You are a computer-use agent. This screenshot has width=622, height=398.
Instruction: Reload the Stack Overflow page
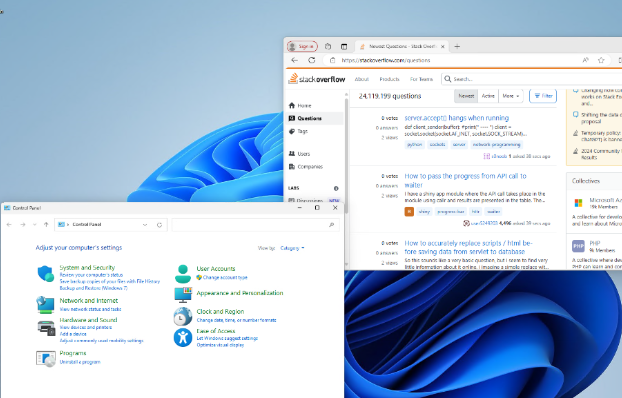tap(312, 60)
